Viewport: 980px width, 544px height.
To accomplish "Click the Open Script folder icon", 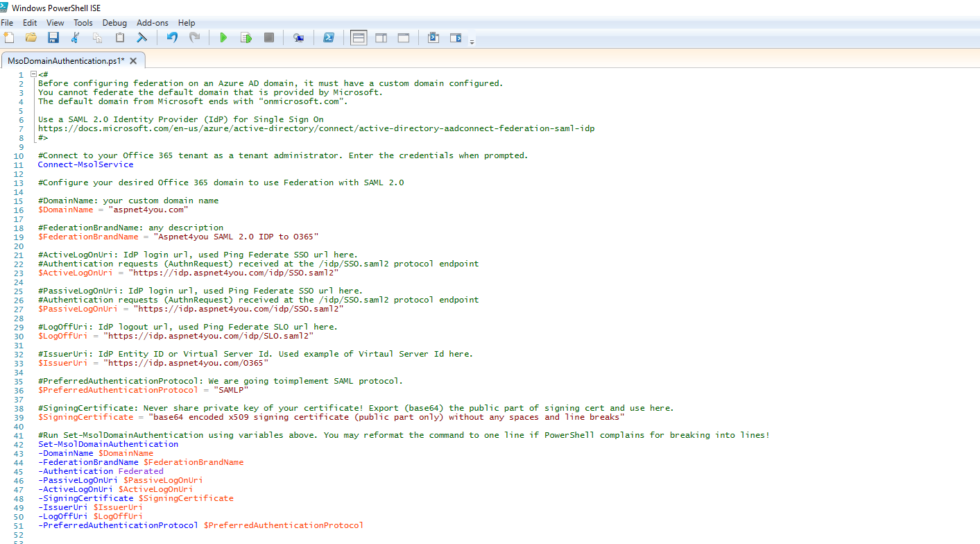I will pos(31,37).
